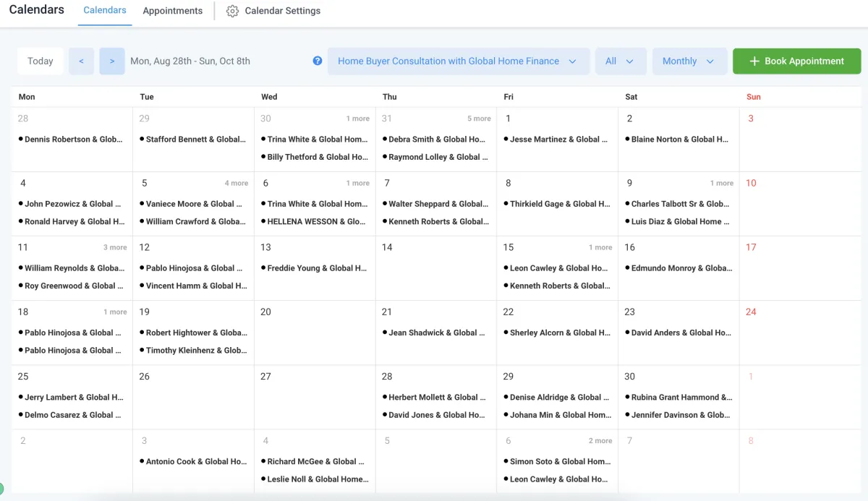
Task: Open Walter Sheppard appointment
Action: pos(436,204)
